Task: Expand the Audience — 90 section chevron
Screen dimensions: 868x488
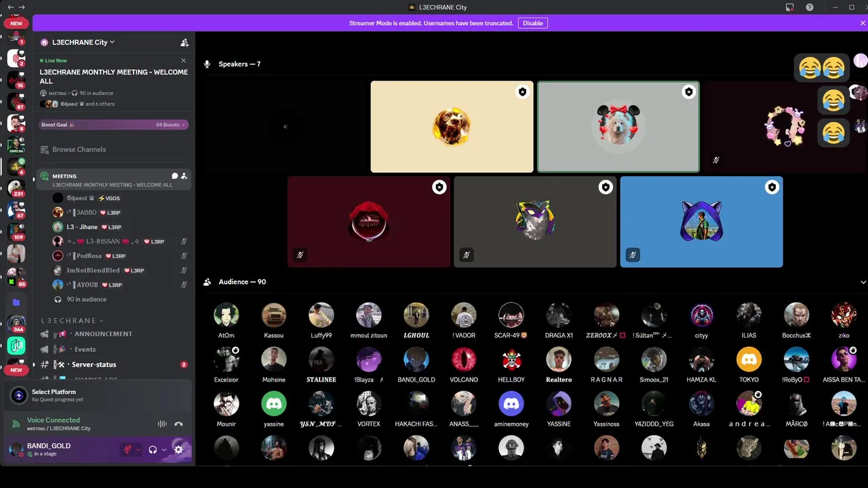Action: [x=863, y=282]
